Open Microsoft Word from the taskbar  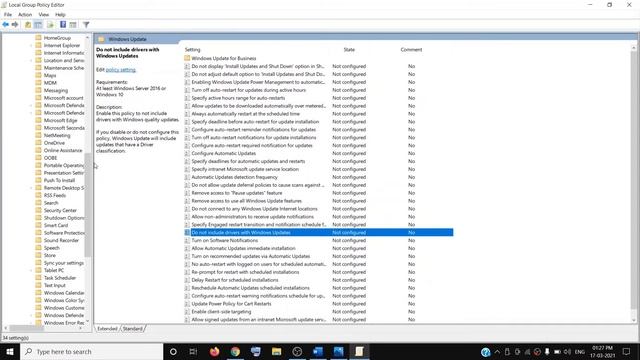pyautogui.click(x=318, y=351)
